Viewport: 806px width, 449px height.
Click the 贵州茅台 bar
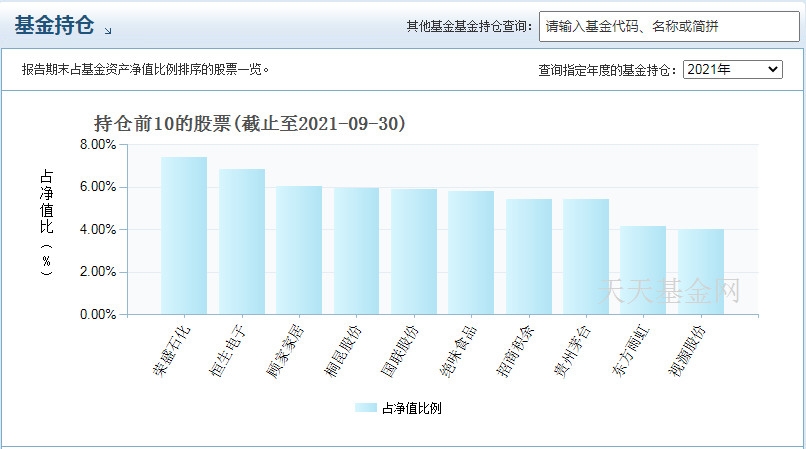(586, 257)
